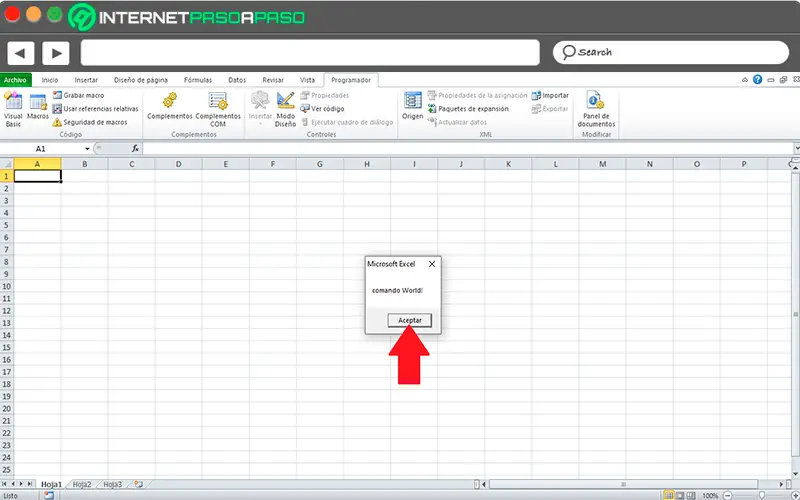800x500 pixels.
Task: Click the zoom slider handle
Action: (x=762, y=495)
